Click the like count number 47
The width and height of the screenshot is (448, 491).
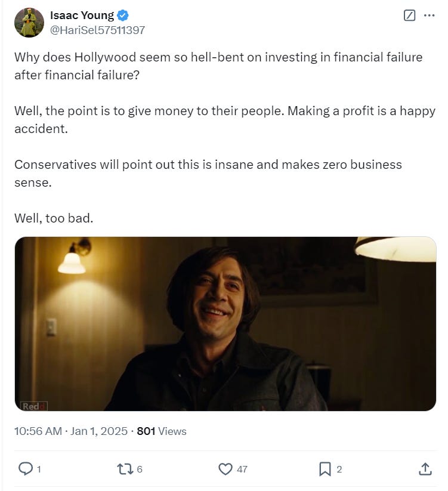point(242,469)
